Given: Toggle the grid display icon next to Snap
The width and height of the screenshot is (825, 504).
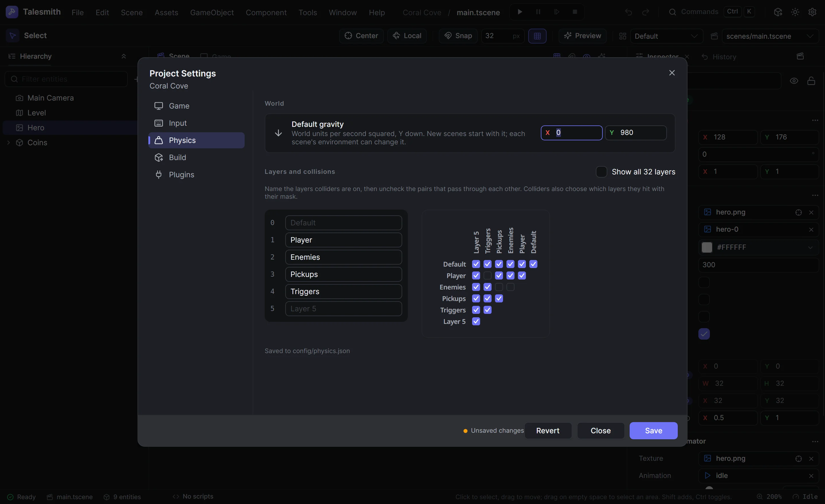Looking at the screenshot, I should 537,36.
